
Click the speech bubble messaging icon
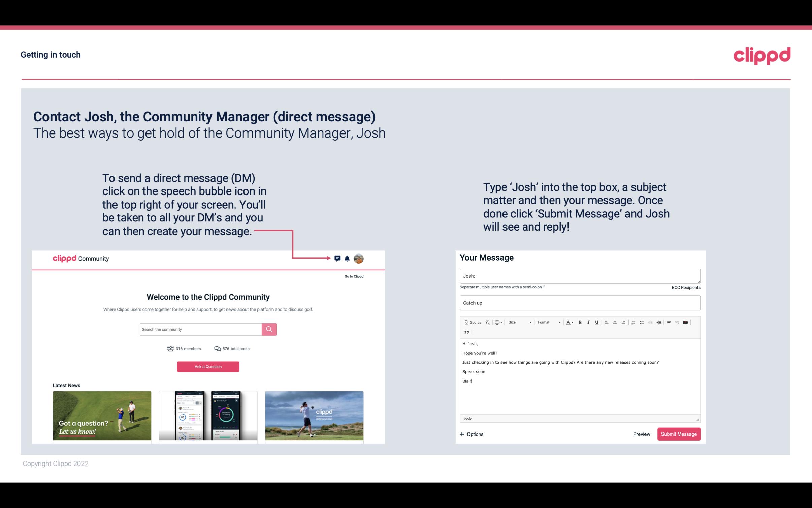click(x=338, y=258)
